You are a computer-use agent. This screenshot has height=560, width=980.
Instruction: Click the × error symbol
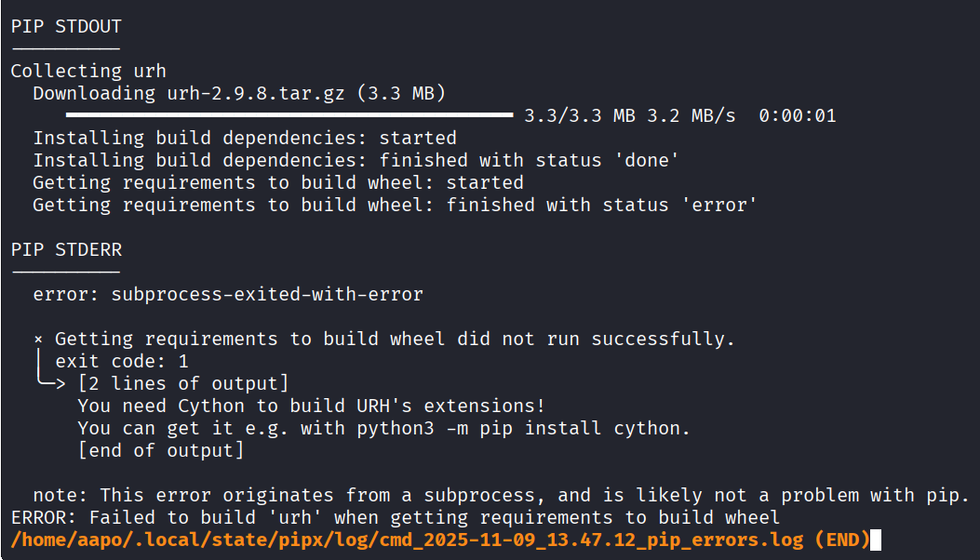[x=38, y=339]
